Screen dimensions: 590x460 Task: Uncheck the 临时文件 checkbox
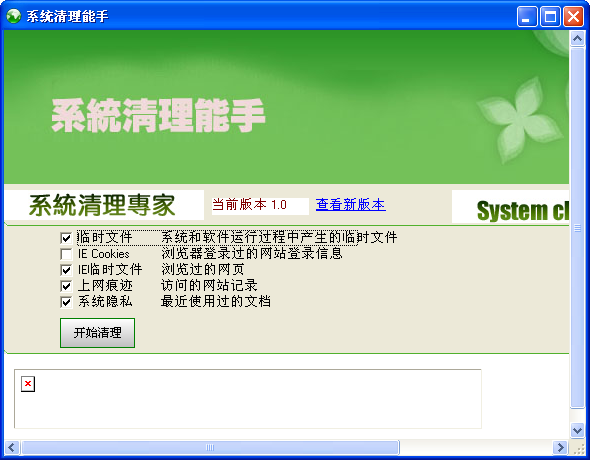point(66,238)
